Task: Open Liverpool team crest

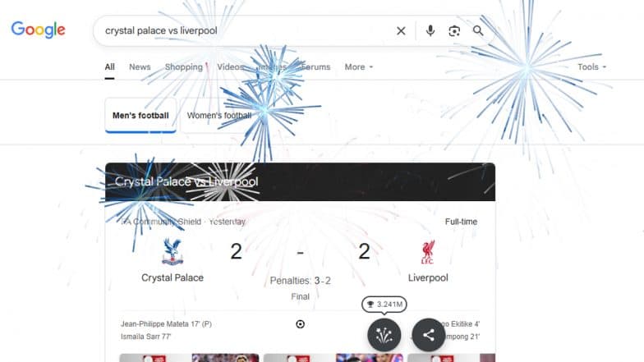Action: point(427,252)
